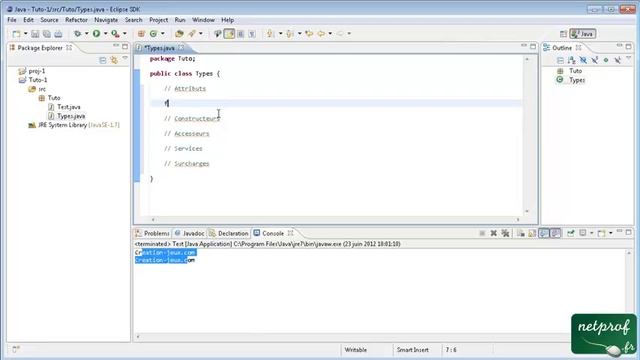Toggle Hide Static Members in Outline
640x360 pixels.
[x=595, y=60]
